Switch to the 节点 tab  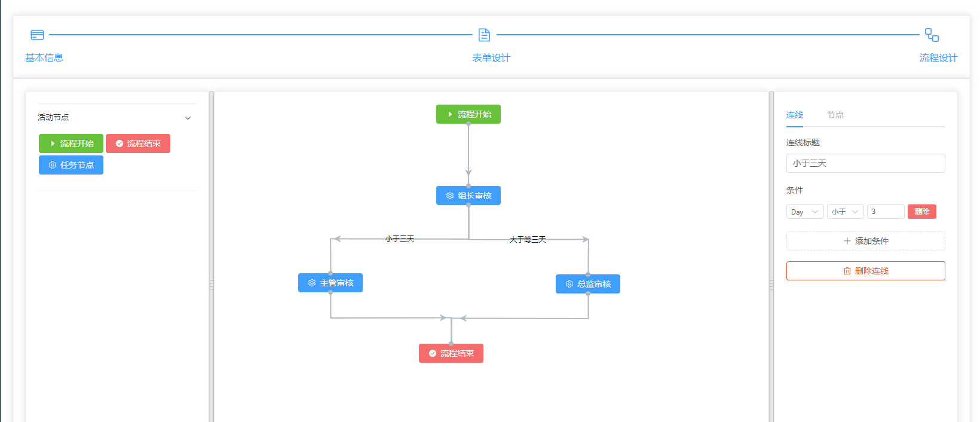point(835,115)
